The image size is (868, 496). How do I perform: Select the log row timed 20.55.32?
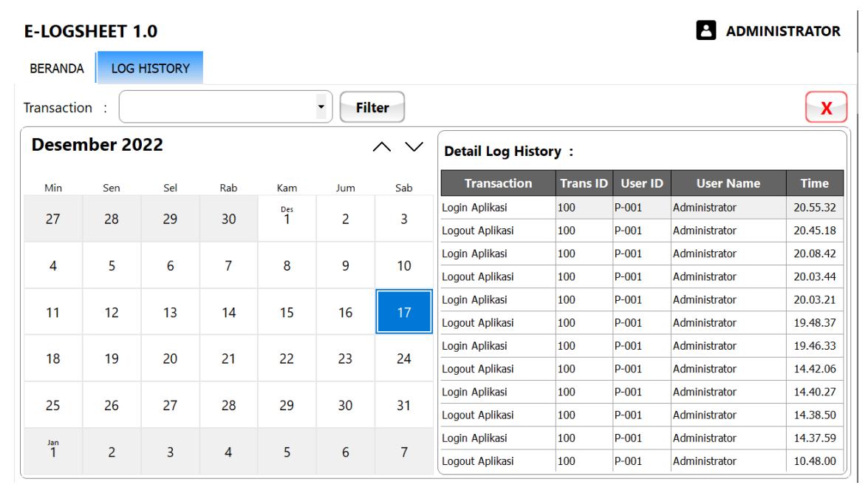[642, 207]
